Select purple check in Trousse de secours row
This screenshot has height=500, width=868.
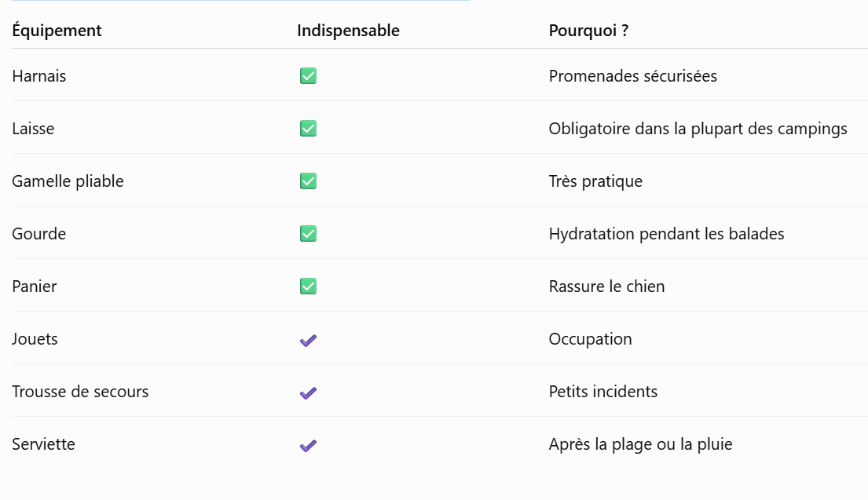309,392
